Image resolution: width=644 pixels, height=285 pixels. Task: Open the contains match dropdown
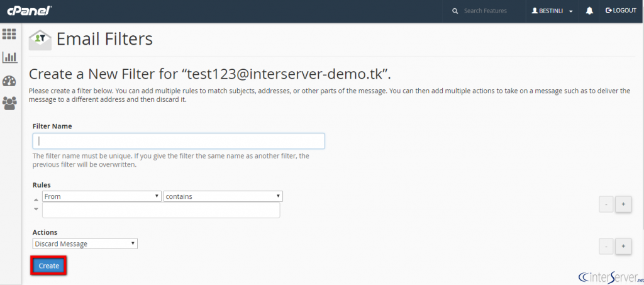pyautogui.click(x=223, y=196)
